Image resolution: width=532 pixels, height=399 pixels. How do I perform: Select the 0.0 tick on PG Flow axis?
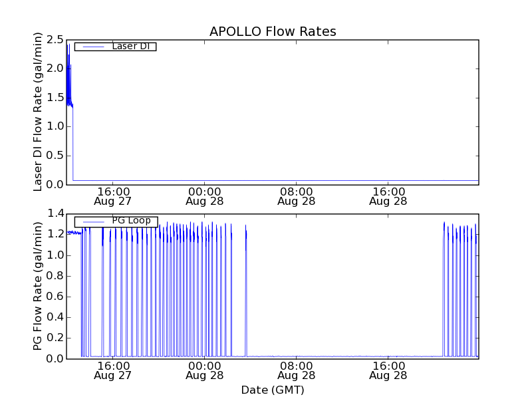(x=55, y=358)
